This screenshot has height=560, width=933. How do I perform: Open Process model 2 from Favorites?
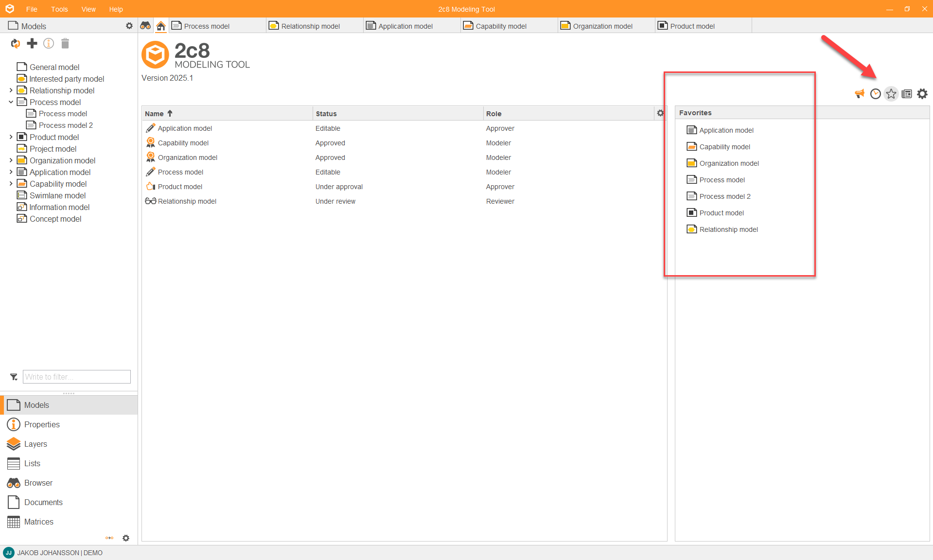(x=719, y=196)
